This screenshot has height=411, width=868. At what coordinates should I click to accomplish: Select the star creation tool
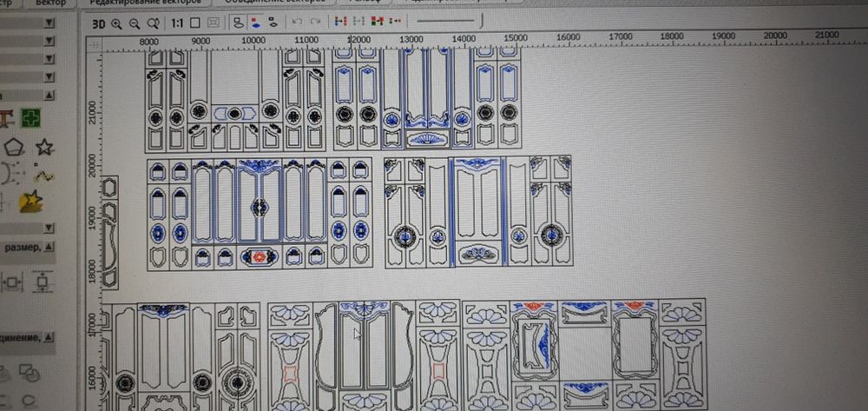tap(44, 147)
